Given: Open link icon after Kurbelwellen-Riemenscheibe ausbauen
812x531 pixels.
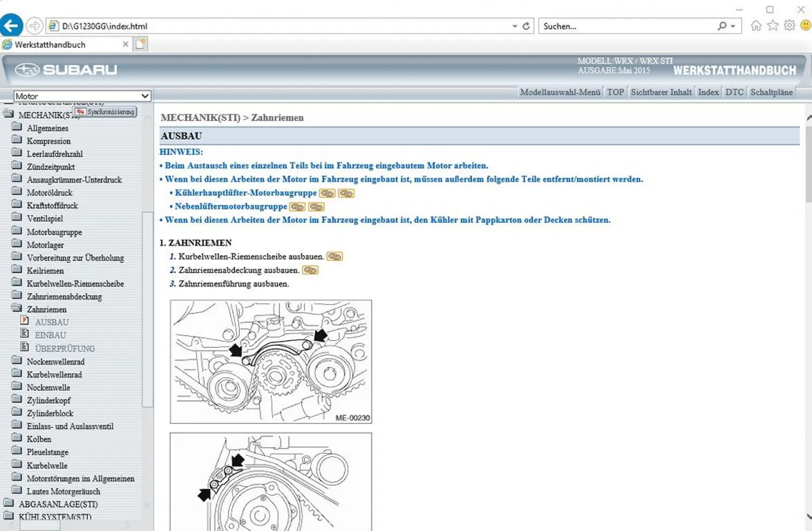Looking at the screenshot, I should point(335,256).
